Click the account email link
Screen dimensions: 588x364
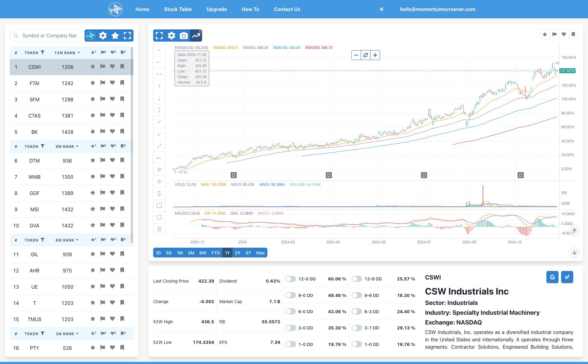pos(438,9)
